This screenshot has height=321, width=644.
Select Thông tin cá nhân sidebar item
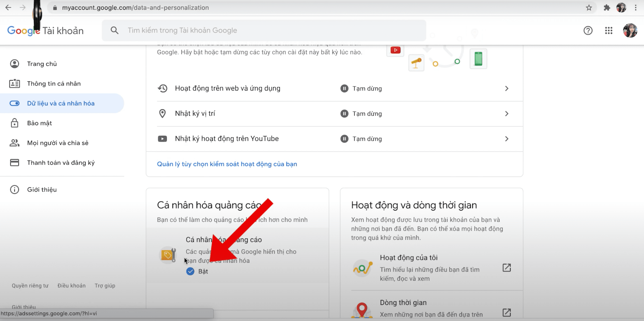[x=54, y=84]
